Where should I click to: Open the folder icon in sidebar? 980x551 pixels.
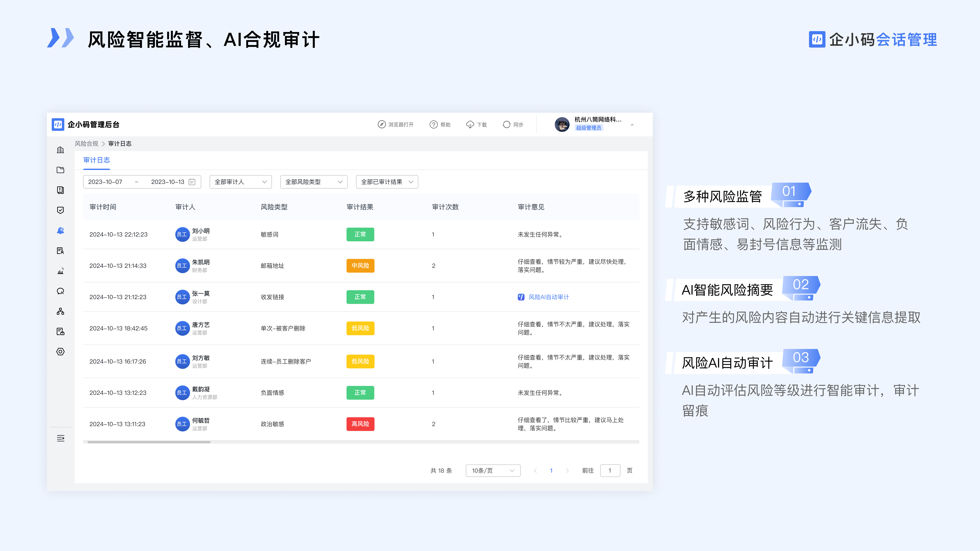(x=61, y=170)
